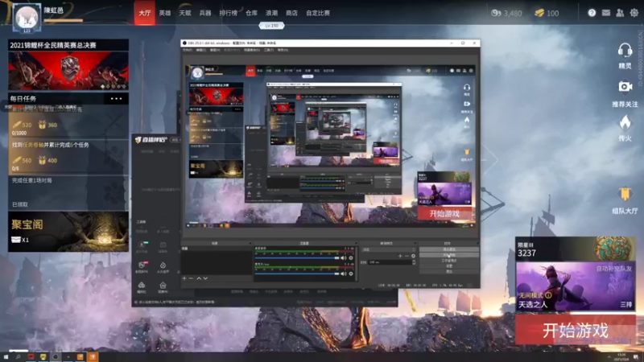Click the 精灵 headset icon
This screenshot has width=644, height=362.
click(x=625, y=51)
